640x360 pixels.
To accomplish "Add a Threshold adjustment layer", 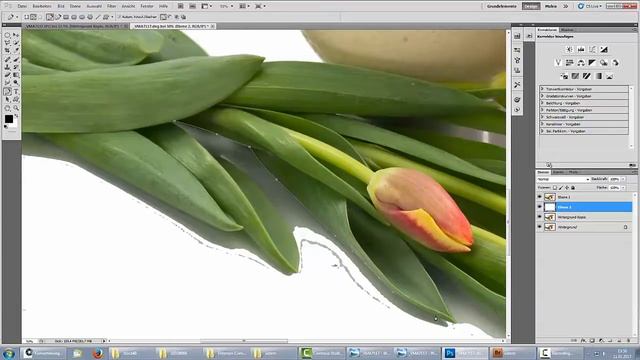I will [587, 76].
